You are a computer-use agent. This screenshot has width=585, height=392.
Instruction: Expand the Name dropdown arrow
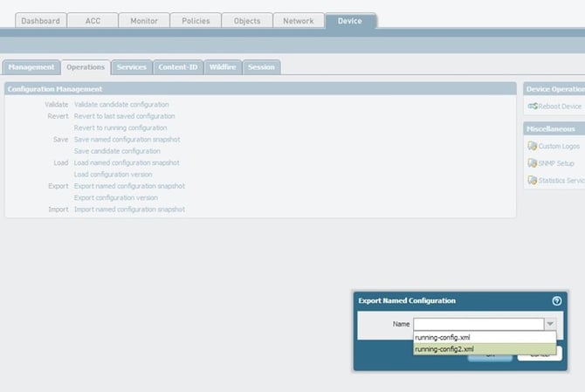(550, 324)
